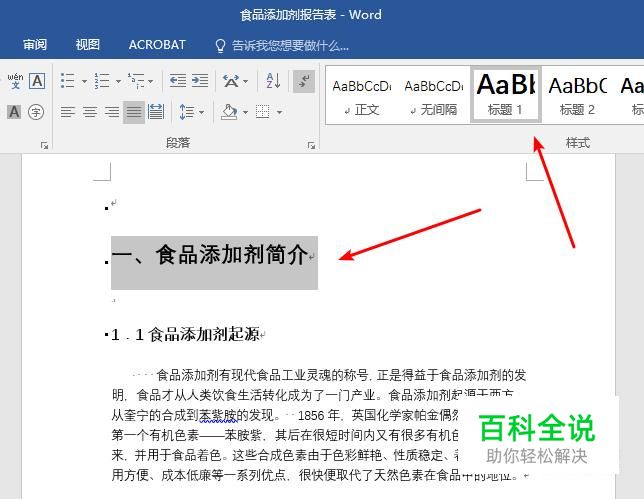
Task: Center the paragraph text
Action: click(90, 112)
